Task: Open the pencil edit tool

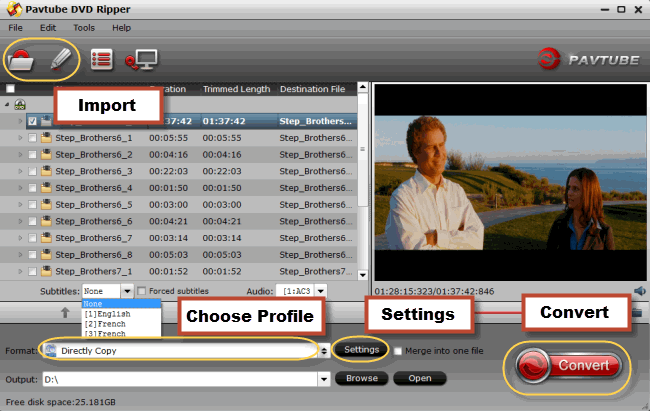Action: (61, 60)
